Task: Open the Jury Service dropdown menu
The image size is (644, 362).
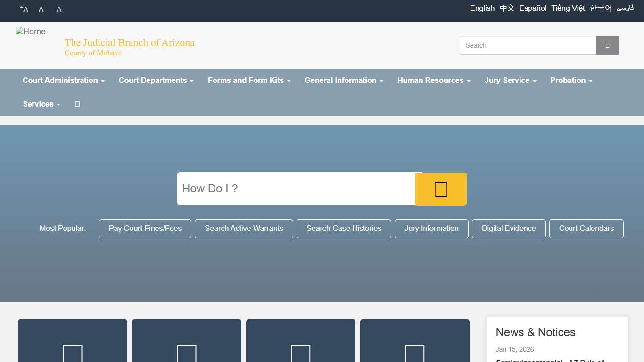Action: tap(510, 81)
